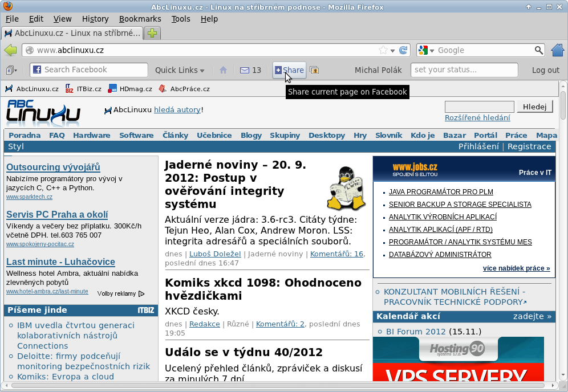Click the zadejte link in Kalendář akcí

[532, 316]
